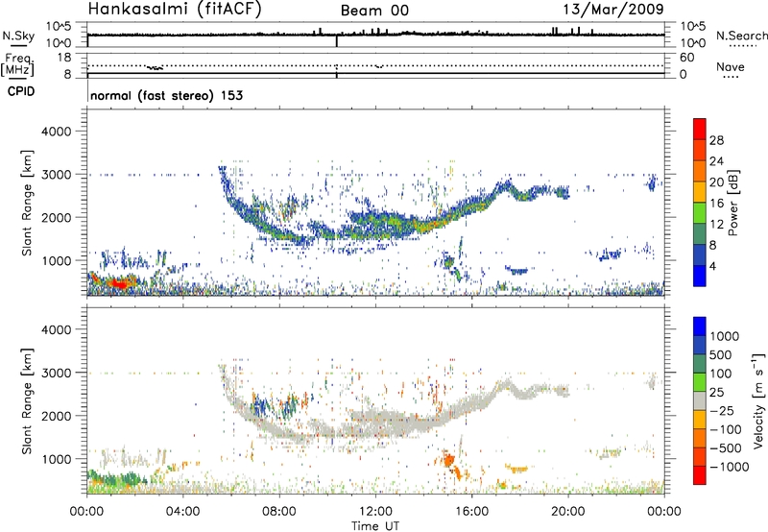Click the blue bottom of power colorbar

pyautogui.click(x=700, y=276)
